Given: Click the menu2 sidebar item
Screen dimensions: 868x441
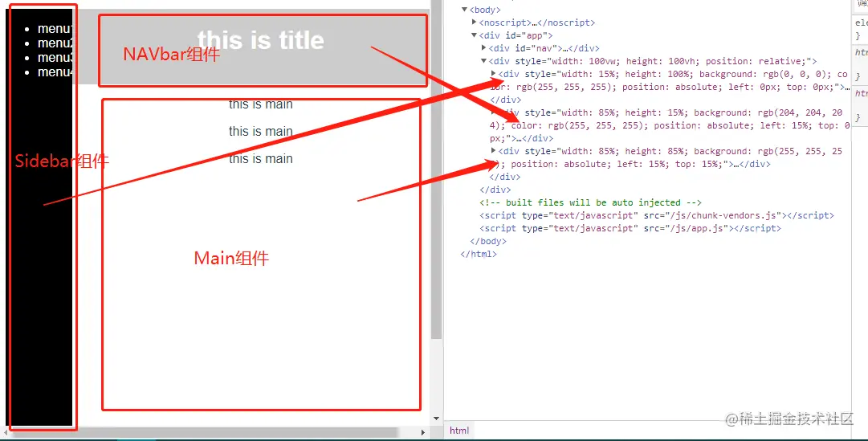Looking at the screenshot, I should coord(55,43).
